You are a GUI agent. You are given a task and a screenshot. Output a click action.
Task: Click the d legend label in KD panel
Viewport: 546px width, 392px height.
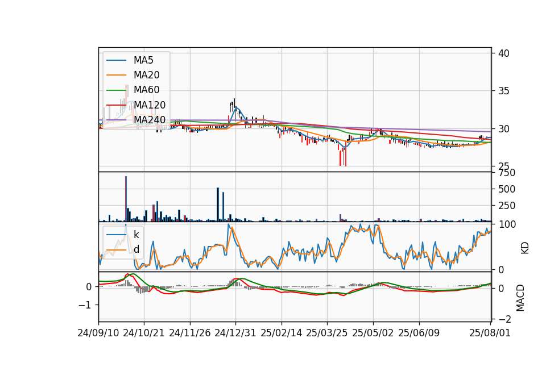pos(136,249)
